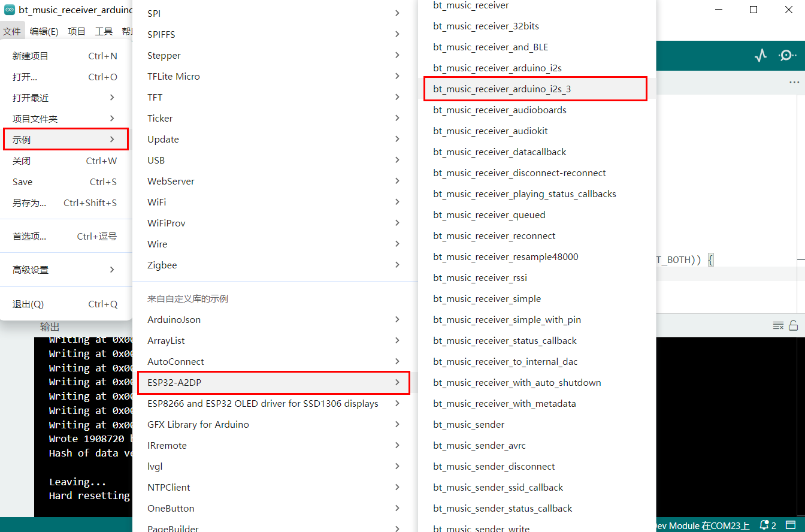Image resolution: width=805 pixels, height=532 pixels.
Task: Expand the SSD1306 OLED driver examples
Action: (274, 403)
